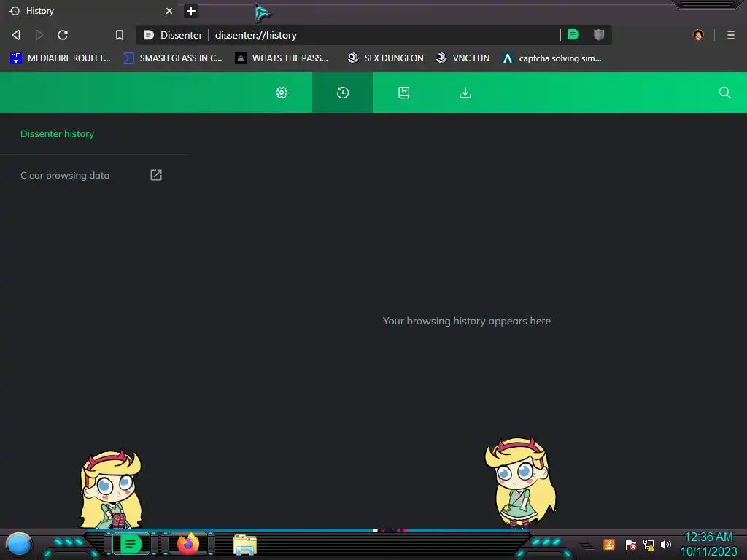Switch to Dissenter taskbar button
747x560 pixels.
coord(131,544)
